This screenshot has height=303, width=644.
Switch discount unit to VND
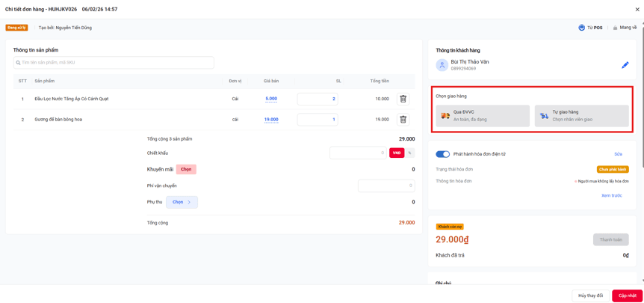coord(397,153)
